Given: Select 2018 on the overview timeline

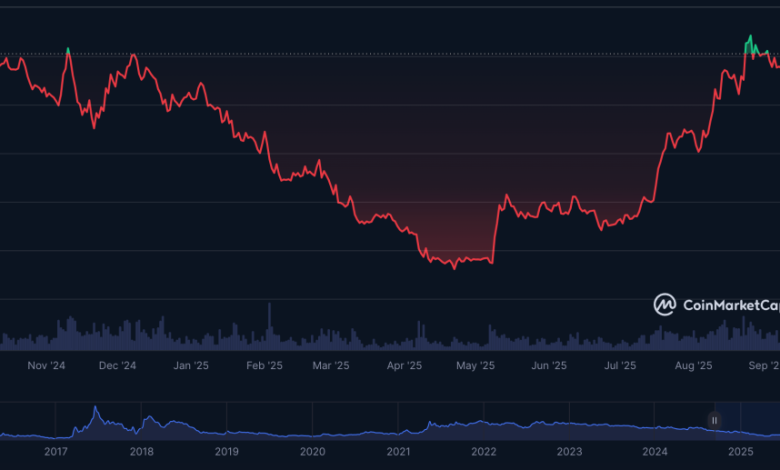Looking at the screenshot, I should pyautogui.click(x=141, y=452).
